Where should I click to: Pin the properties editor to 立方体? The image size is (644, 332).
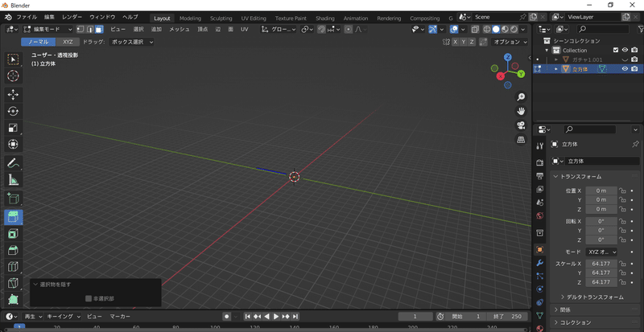(x=635, y=144)
